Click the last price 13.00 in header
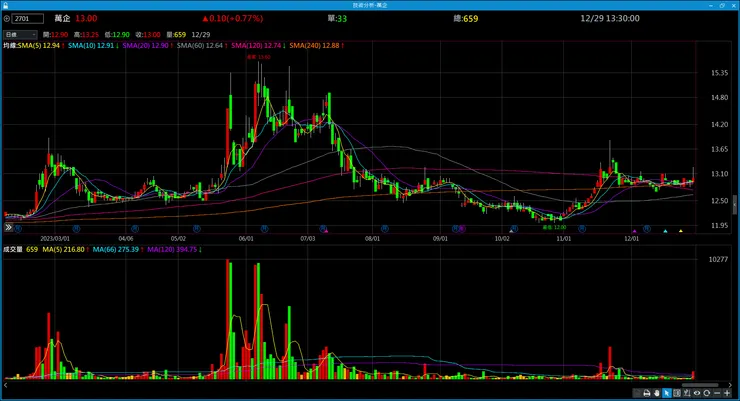Viewport: 740px width, 401px height. [x=86, y=18]
